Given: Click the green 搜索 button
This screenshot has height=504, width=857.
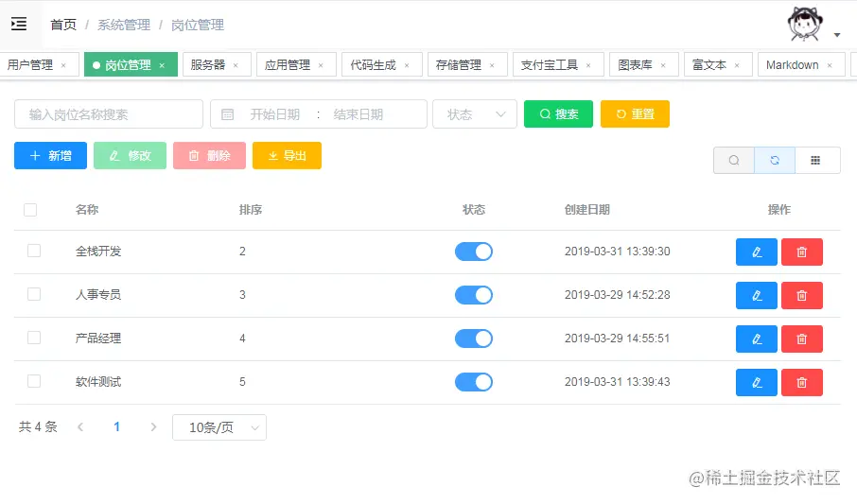Looking at the screenshot, I should point(558,113).
